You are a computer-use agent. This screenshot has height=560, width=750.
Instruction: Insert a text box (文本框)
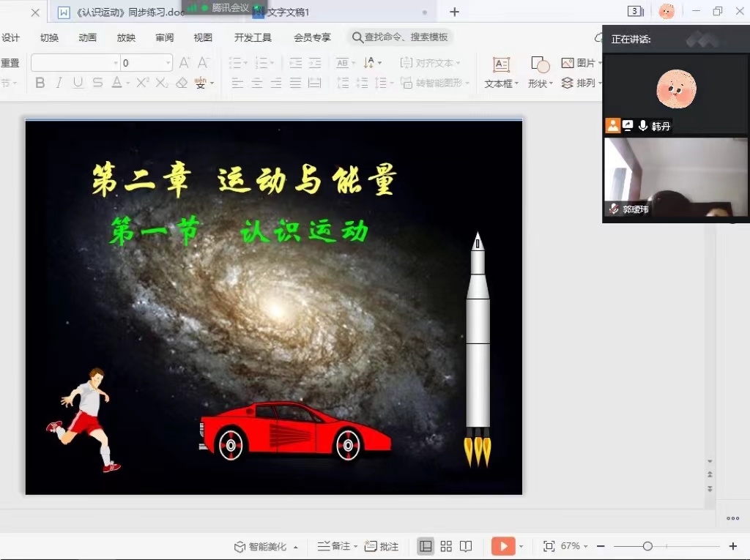[x=501, y=72]
